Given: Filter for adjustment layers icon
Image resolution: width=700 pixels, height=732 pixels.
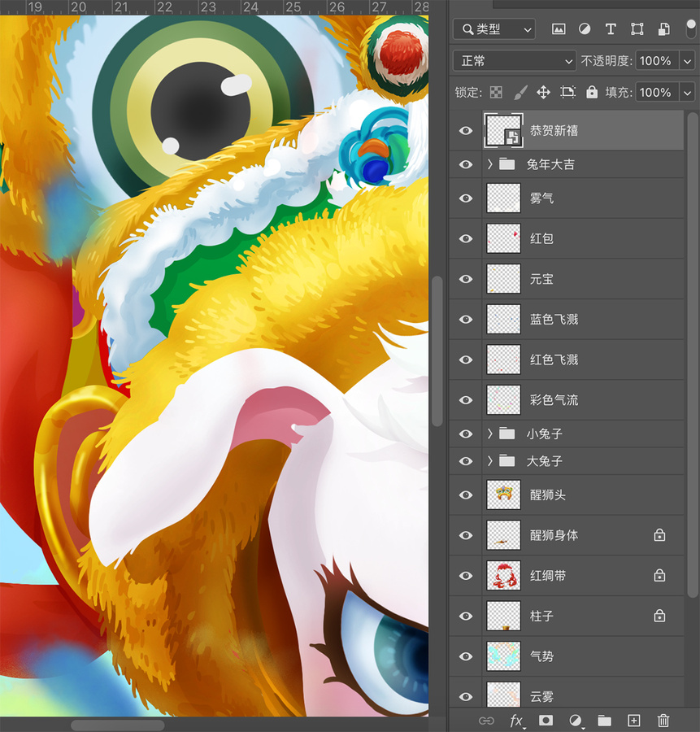Looking at the screenshot, I should (x=585, y=29).
